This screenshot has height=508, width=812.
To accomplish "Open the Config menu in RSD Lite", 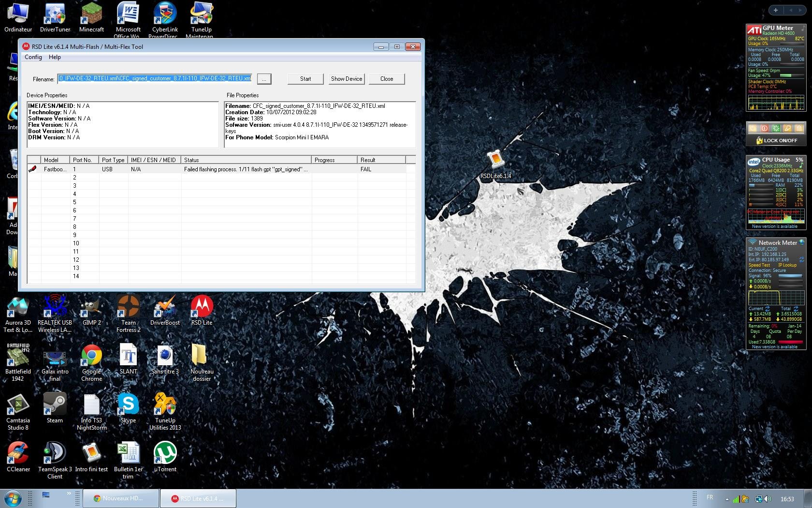I will [33, 57].
